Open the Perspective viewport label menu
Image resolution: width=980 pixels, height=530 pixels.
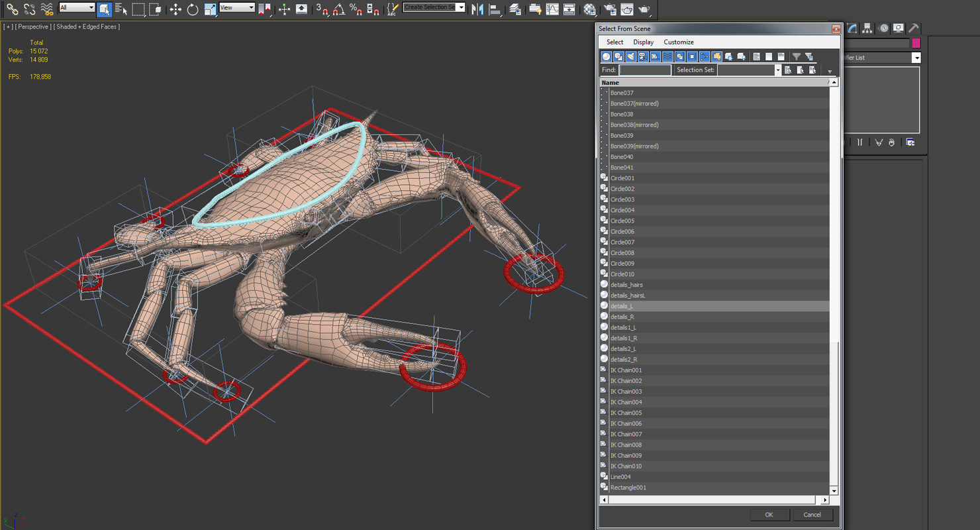[32, 26]
